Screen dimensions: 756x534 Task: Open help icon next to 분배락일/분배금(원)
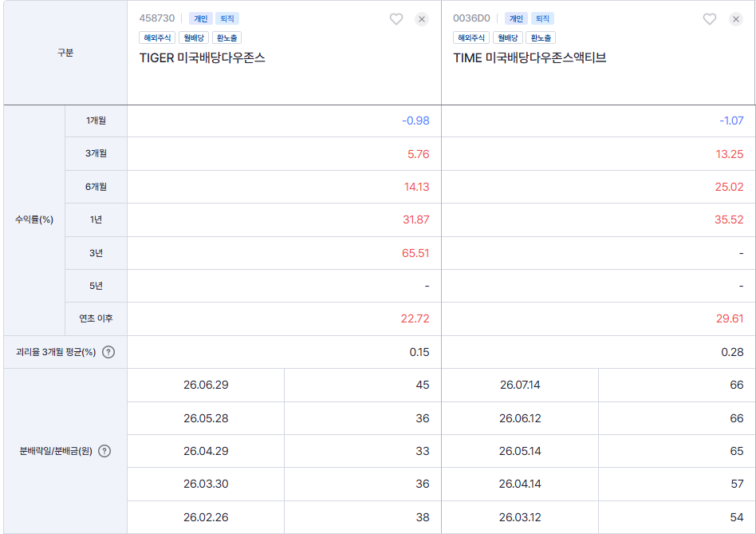tap(104, 451)
